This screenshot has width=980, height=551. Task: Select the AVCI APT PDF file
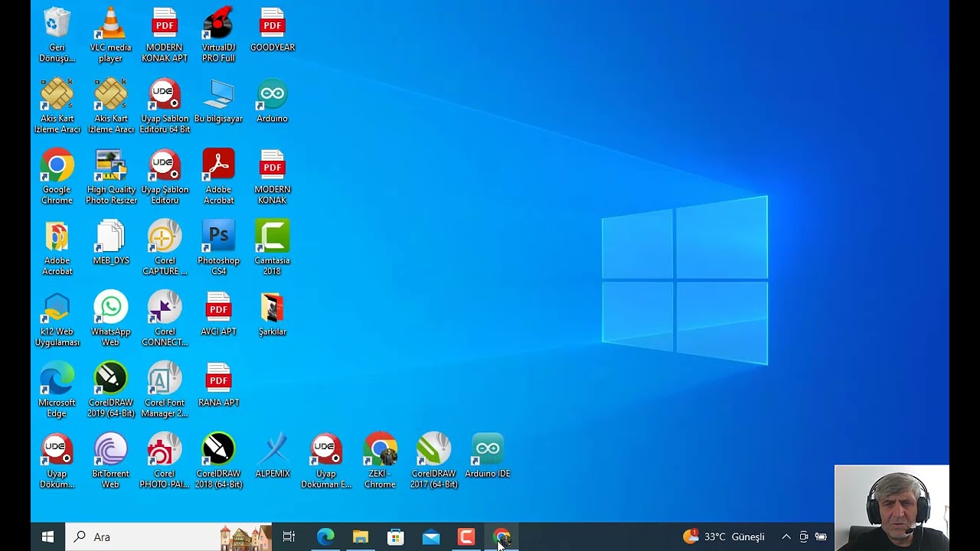pos(218,315)
